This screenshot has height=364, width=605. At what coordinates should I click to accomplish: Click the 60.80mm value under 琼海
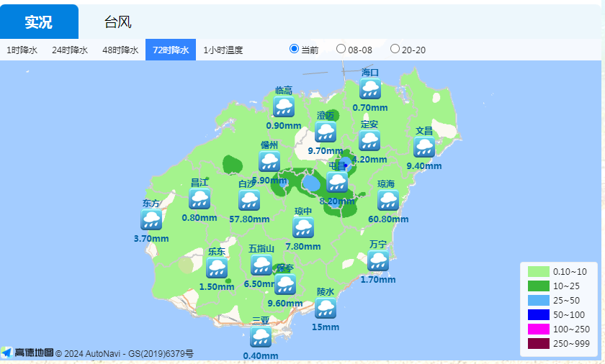point(388,219)
